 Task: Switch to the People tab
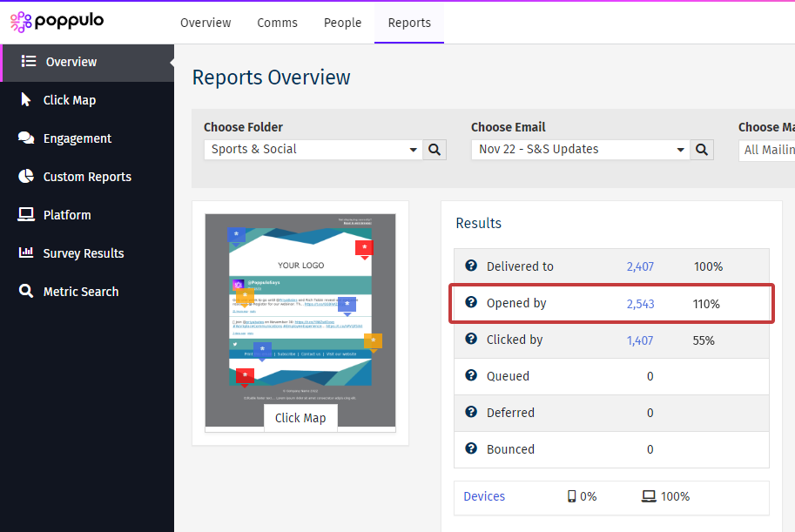(x=342, y=23)
